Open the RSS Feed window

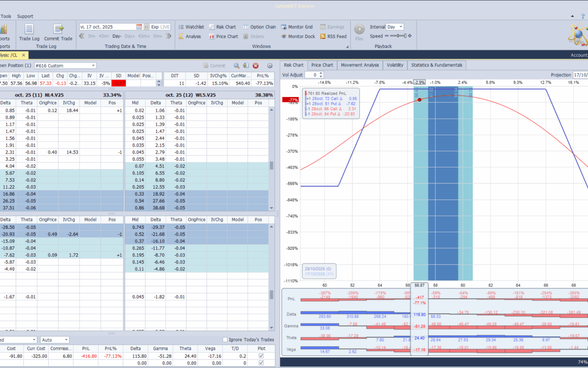pos(333,37)
